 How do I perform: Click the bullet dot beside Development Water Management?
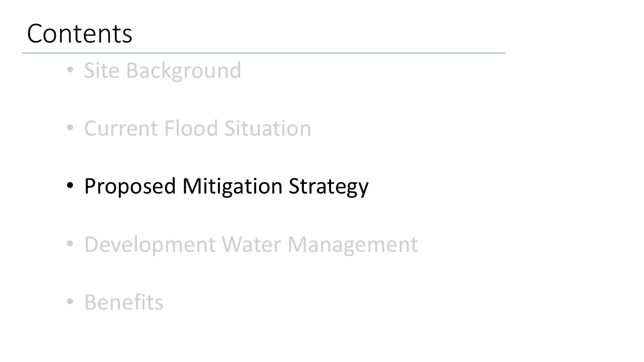point(70,244)
